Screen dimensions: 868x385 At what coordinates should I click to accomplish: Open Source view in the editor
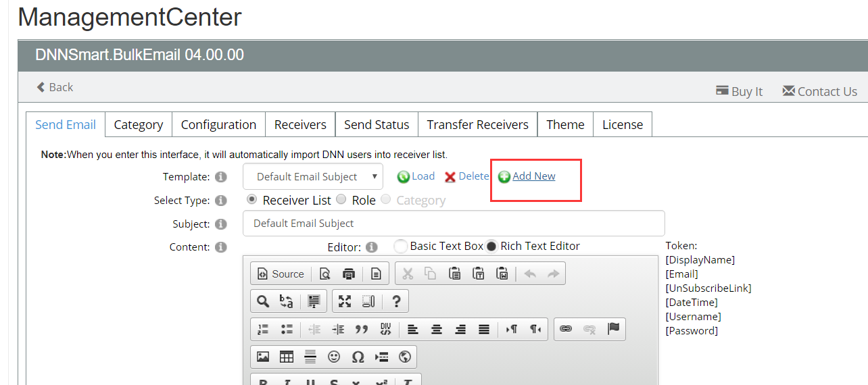(x=281, y=274)
